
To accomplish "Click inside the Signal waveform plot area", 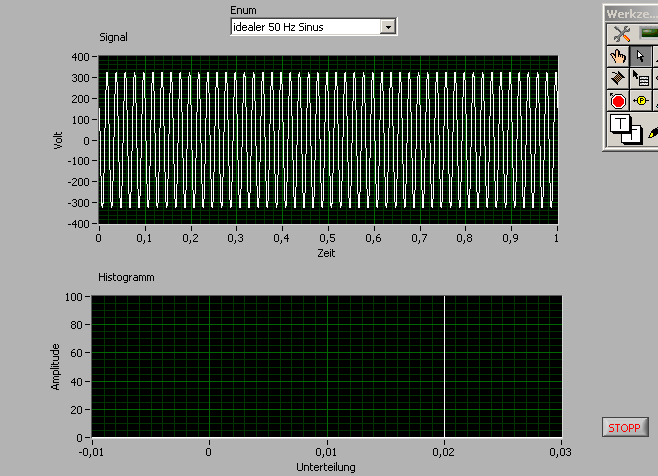I will 328,140.
